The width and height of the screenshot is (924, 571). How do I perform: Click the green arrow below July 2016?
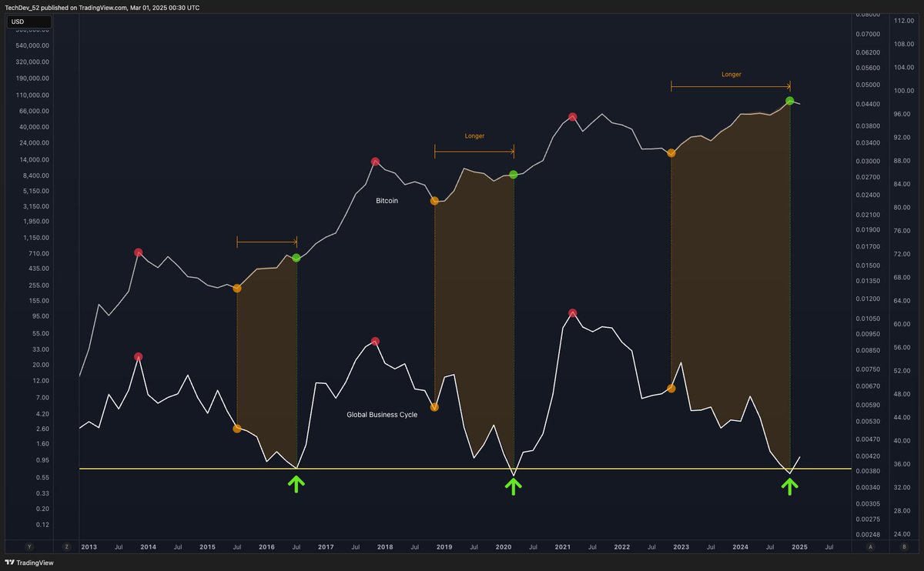pyautogui.click(x=296, y=484)
